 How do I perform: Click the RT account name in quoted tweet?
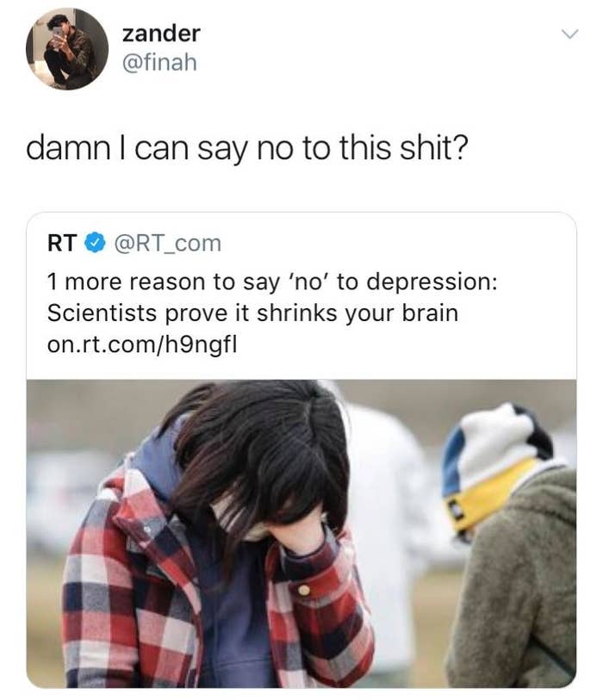62,243
